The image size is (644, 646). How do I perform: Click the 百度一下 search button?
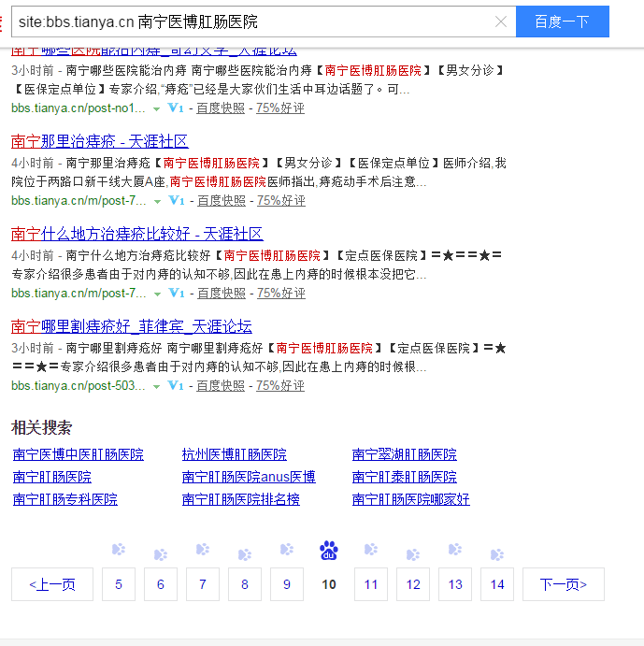[563, 22]
